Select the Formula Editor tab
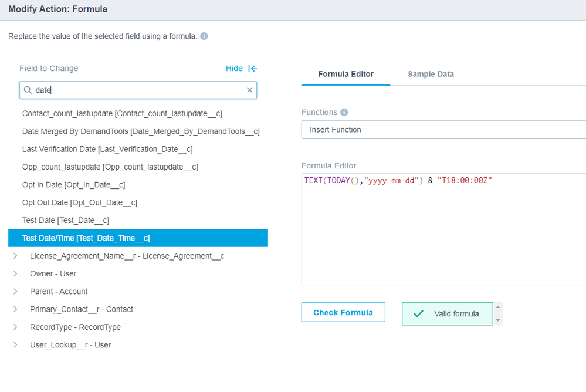The width and height of the screenshot is (586, 392). point(345,74)
